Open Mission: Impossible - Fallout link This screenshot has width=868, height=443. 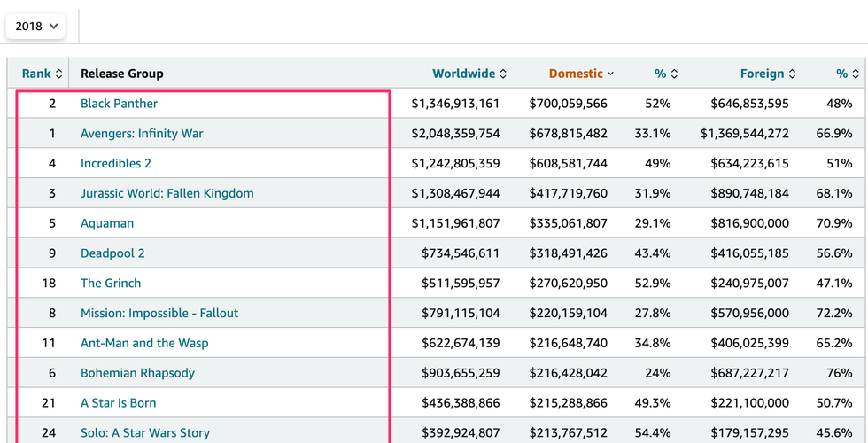(159, 313)
